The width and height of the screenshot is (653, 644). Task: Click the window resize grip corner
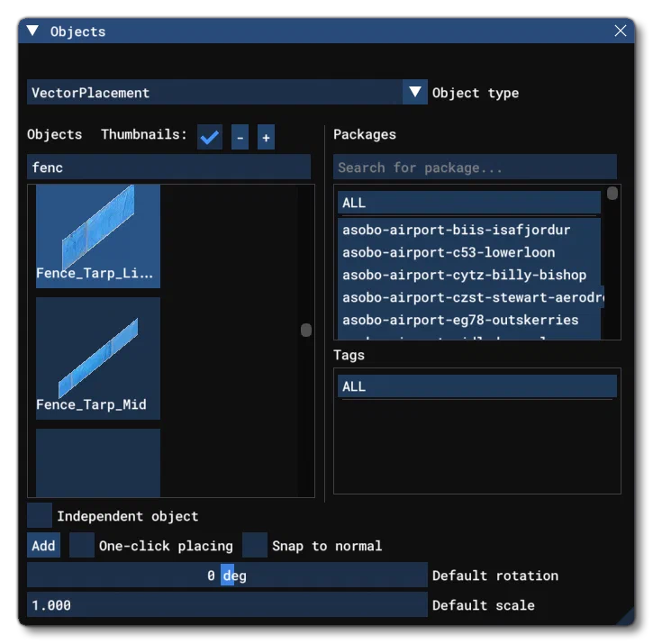tap(626, 617)
